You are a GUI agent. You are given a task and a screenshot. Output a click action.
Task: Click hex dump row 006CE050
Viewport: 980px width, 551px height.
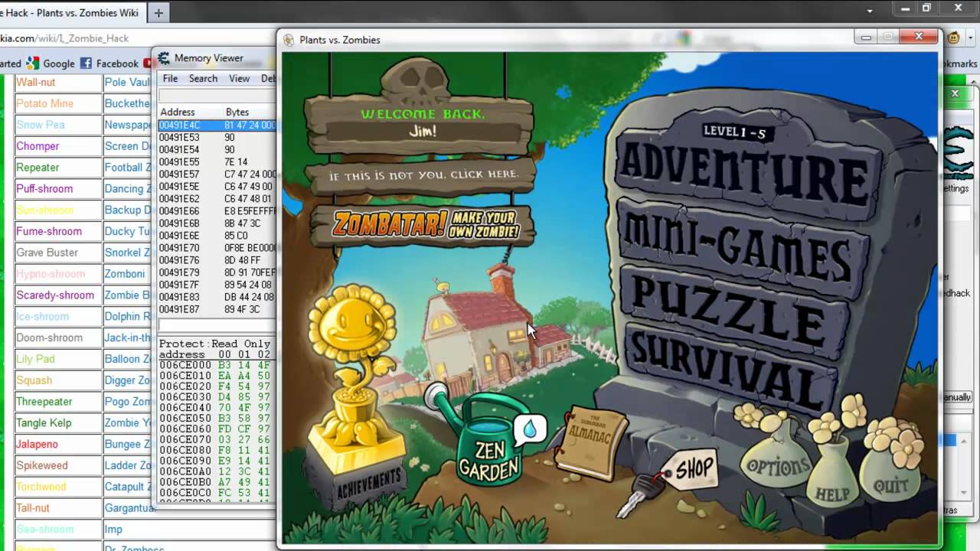tap(217, 419)
